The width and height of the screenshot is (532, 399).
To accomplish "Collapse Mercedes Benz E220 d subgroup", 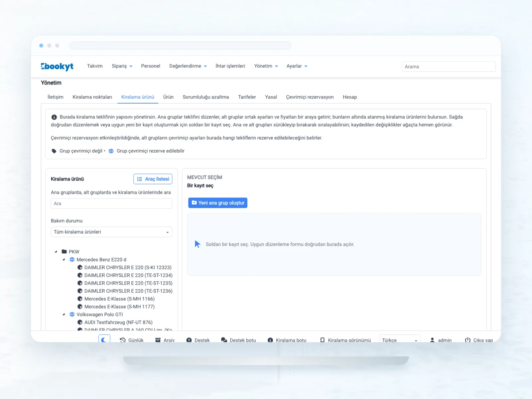I will pyautogui.click(x=64, y=260).
